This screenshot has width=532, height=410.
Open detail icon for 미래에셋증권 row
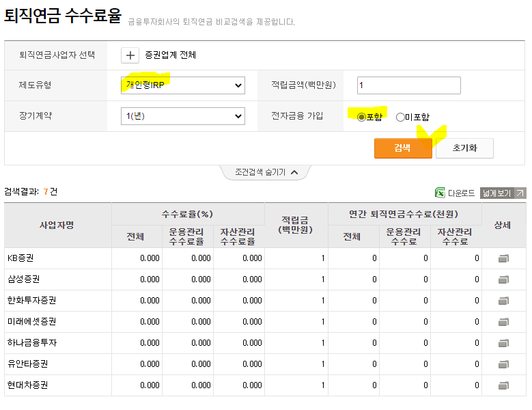click(503, 322)
